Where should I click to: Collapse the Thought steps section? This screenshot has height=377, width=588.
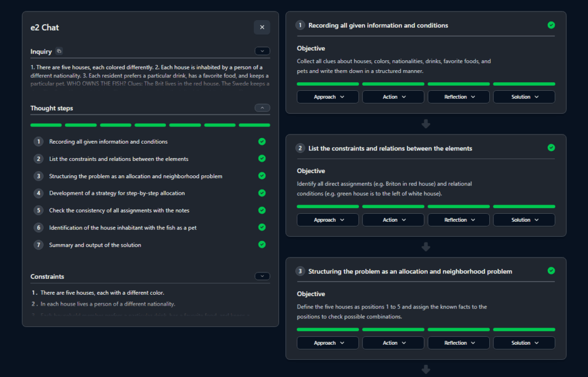(x=262, y=107)
